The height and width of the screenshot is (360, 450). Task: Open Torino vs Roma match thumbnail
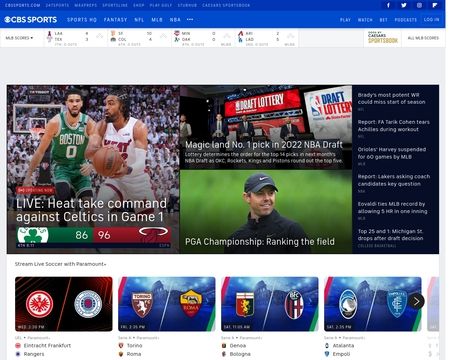point(167,304)
